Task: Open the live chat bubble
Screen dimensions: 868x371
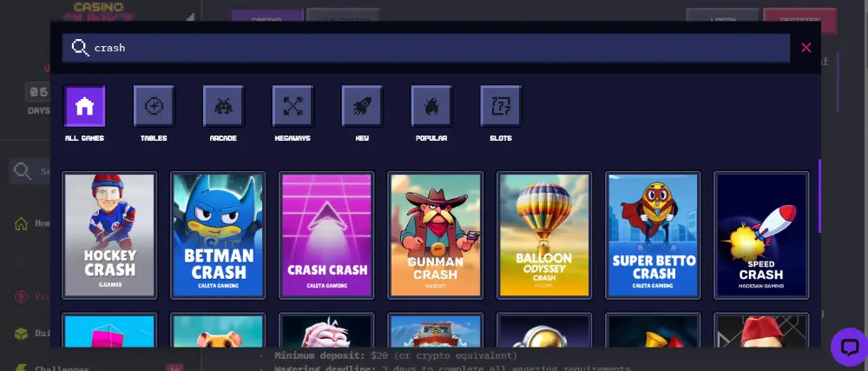Action: coord(849,347)
